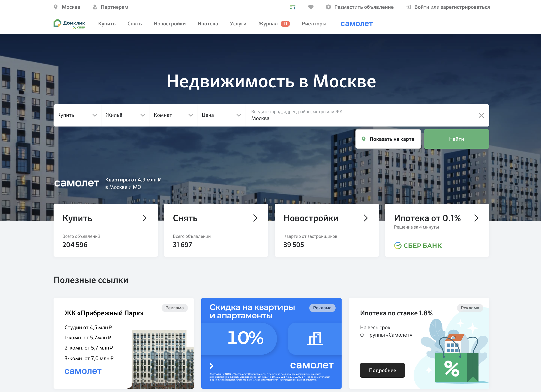Expand the Купить deal type dropdown
Viewport: 541px width, 392px height.
point(78,115)
